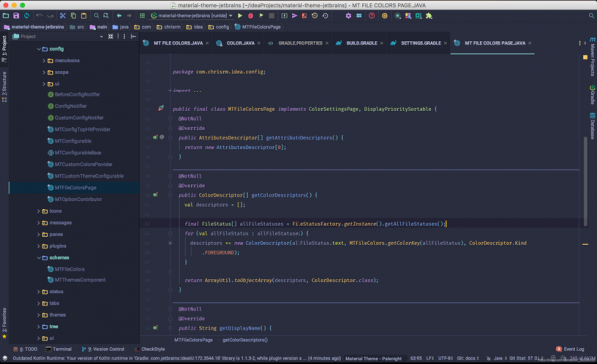
Task: Click the Find magnifier toolbar icon
Action: [x=96, y=16]
